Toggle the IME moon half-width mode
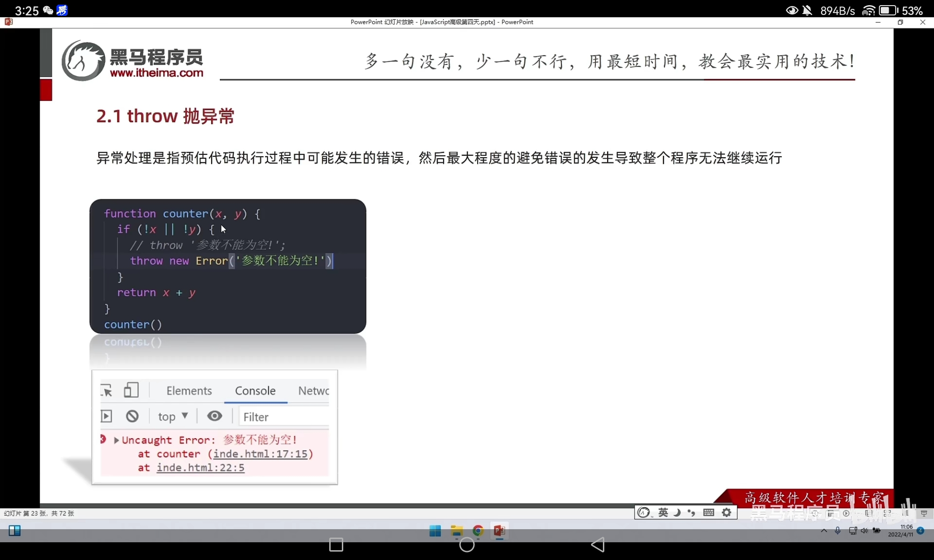934x560 pixels. tap(677, 512)
